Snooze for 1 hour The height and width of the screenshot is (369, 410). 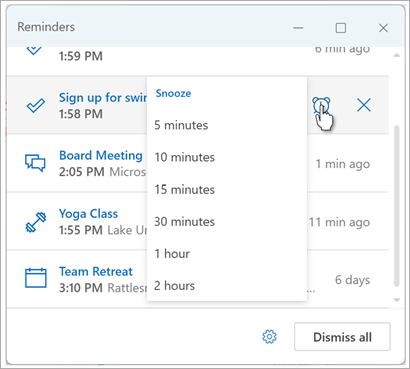coord(227,254)
